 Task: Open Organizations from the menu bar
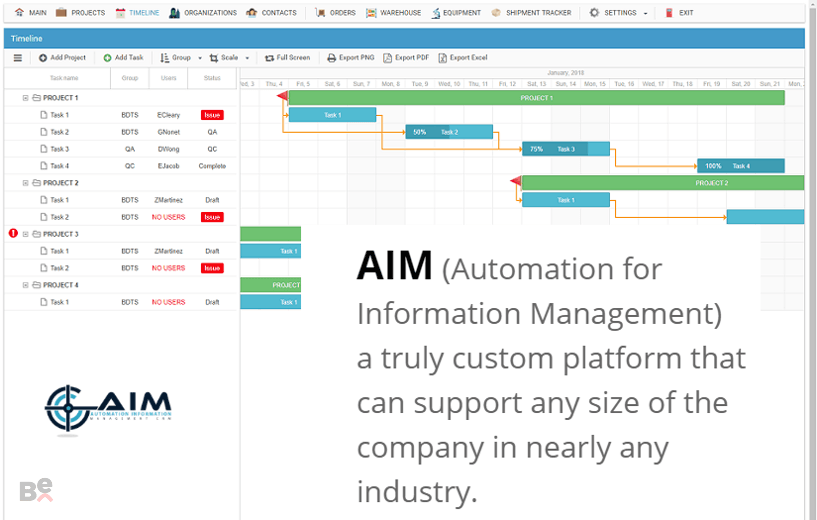[203, 13]
